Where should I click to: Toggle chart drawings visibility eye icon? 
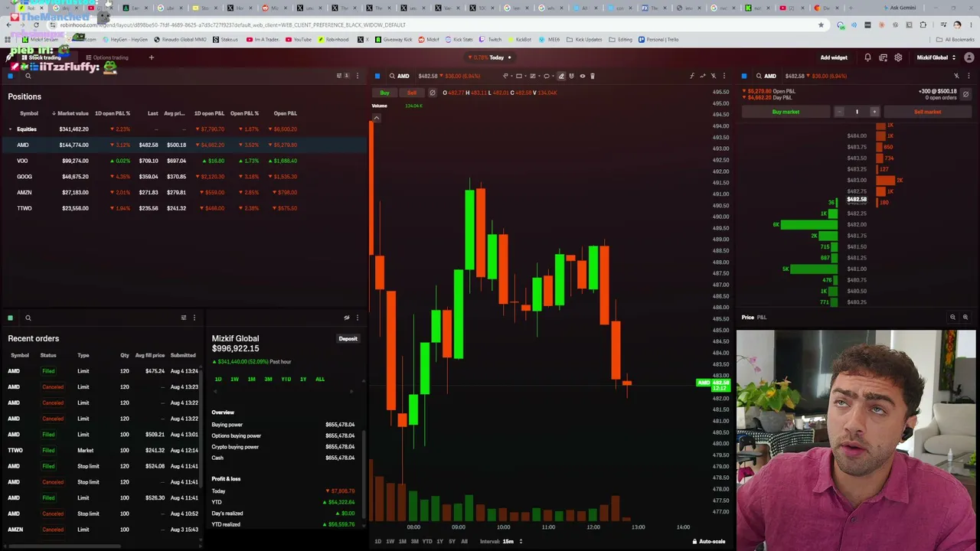click(x=582, y=76)
